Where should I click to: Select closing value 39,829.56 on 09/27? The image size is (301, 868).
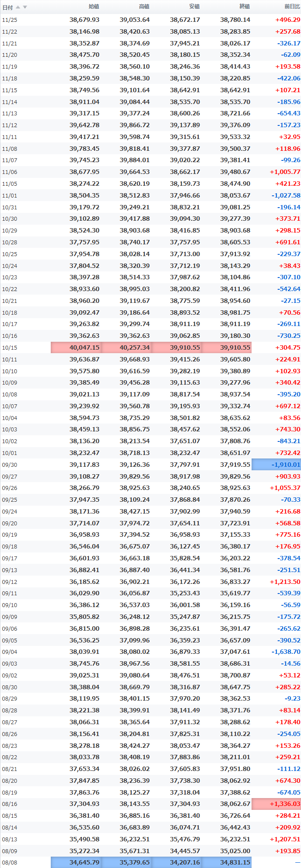click(235, 477)
